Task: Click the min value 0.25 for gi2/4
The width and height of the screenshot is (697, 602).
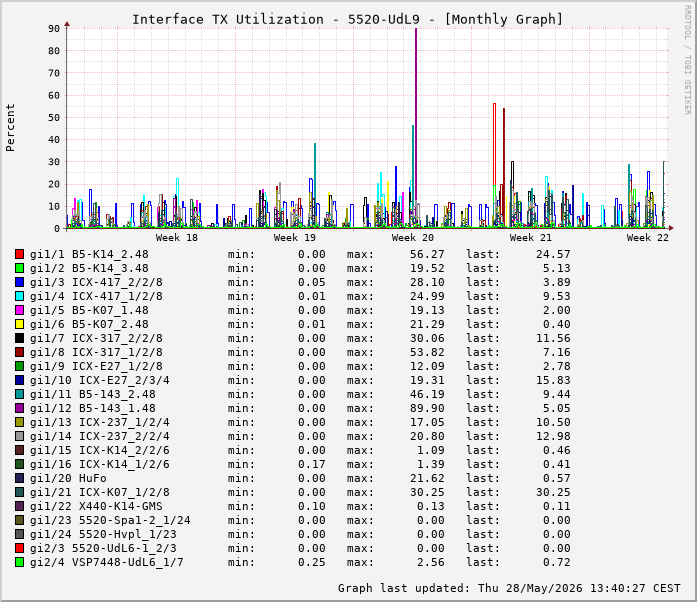Action: tap(312, 562)
